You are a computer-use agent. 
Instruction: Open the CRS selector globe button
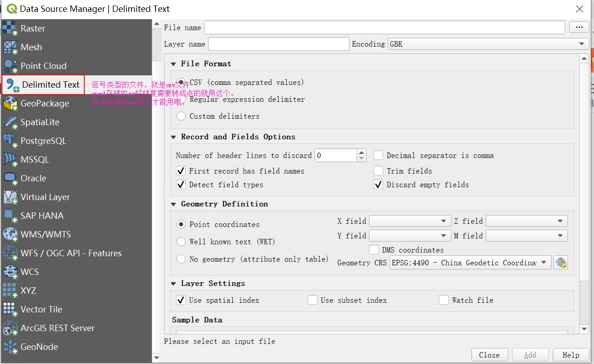561,263
